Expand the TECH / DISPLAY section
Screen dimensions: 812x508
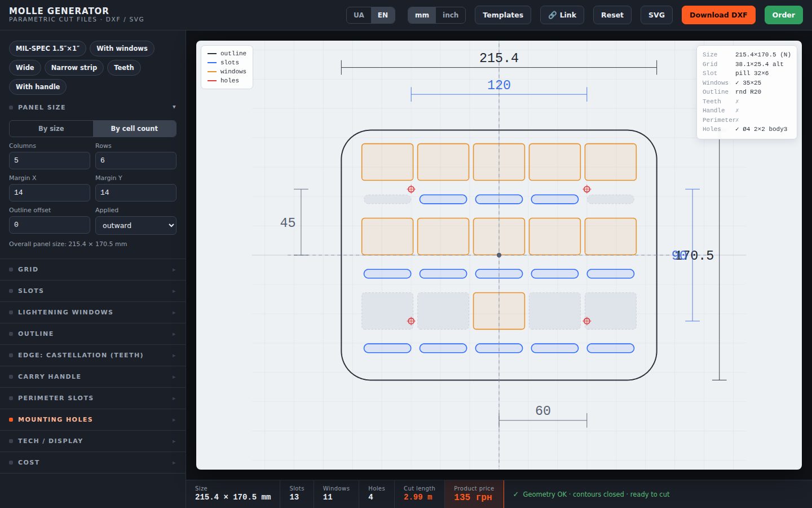[x=92, y=441]
